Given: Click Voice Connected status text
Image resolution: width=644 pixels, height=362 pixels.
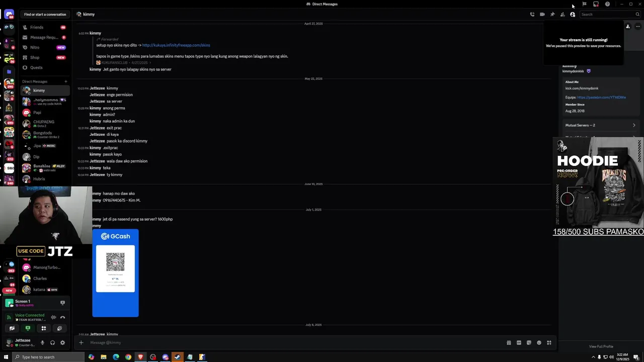Looking at the screenshot, I should coord(30,315).
